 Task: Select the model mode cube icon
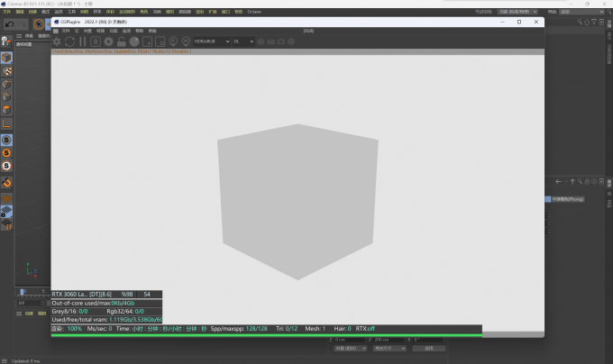pos(6,58)
